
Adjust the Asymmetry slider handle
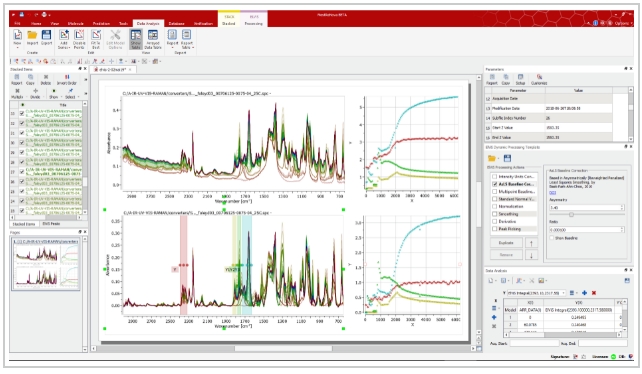(x=571, y=215)
